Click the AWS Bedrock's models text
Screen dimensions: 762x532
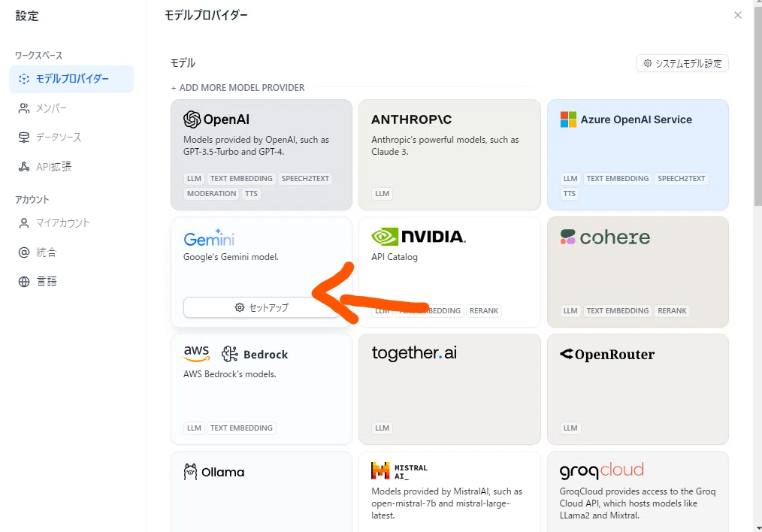coord(229,374)
